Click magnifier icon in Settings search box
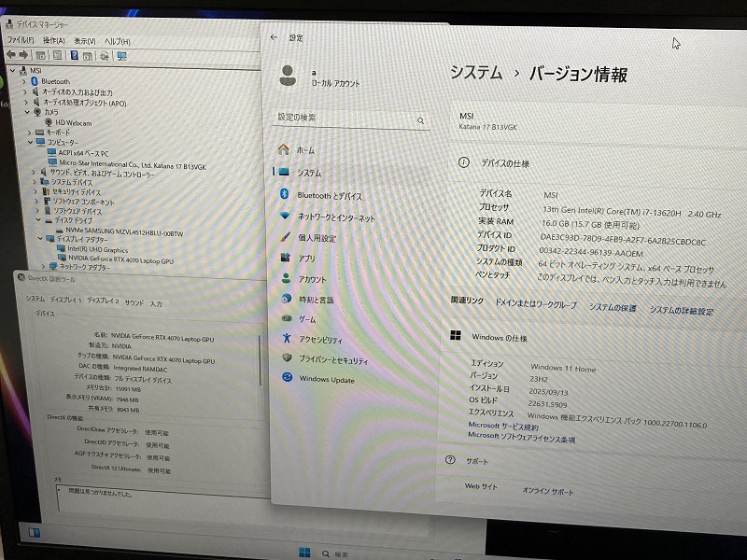 (x=421, y=121)
